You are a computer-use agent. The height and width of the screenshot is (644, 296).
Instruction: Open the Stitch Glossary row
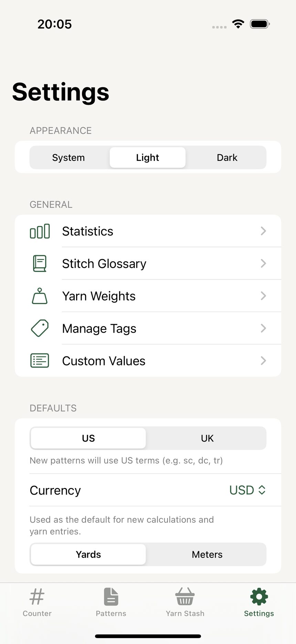click(148, 263)
